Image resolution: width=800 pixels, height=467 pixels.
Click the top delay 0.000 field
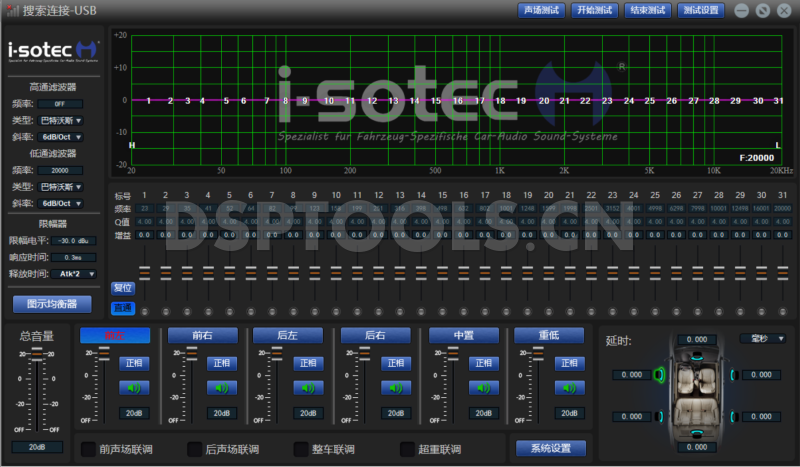(x=697, y=339)
